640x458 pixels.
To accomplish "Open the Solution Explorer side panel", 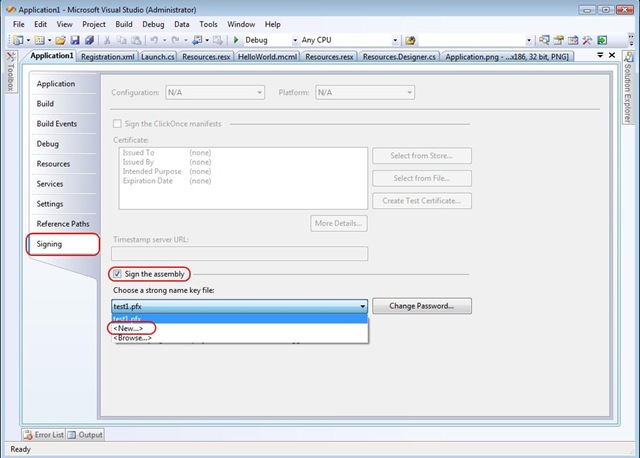I will tap(628, 87).
